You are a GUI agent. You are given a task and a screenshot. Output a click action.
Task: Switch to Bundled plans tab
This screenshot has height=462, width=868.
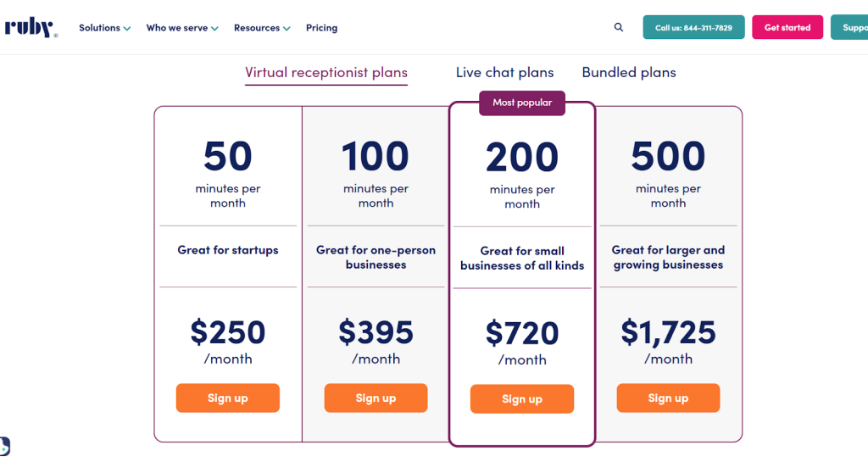(629, 73)
